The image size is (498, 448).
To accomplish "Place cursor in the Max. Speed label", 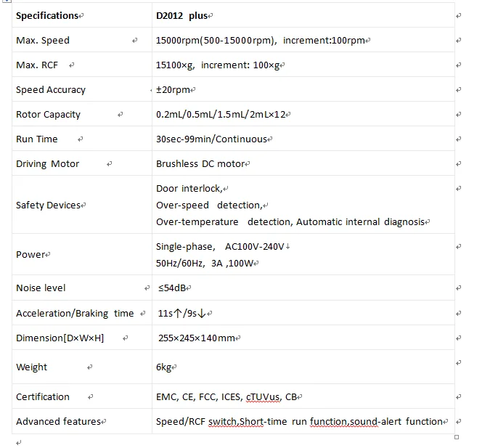I will point(43,41).
